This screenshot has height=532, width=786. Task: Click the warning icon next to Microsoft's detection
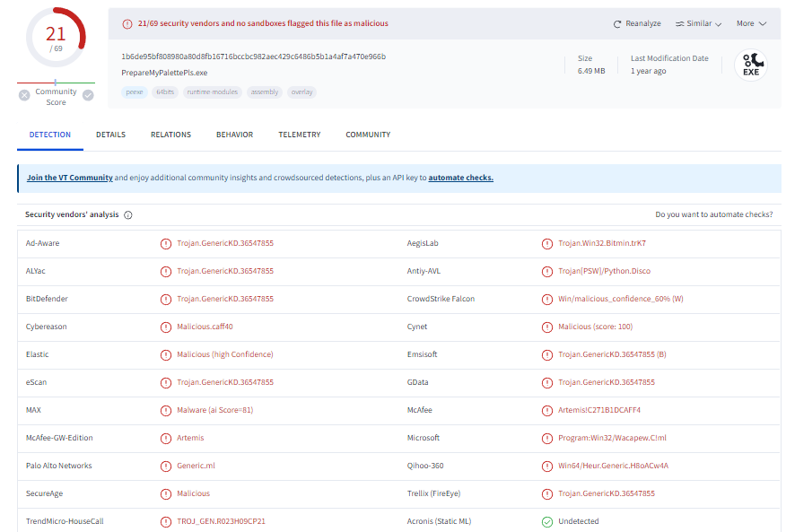[x=546, y=438]
